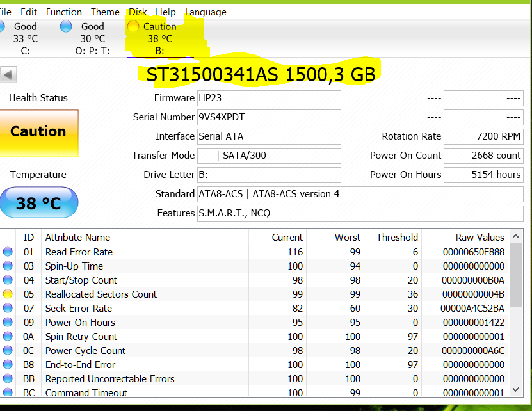
Task: Click raw value 00000000004B
Action: (474, 294)
